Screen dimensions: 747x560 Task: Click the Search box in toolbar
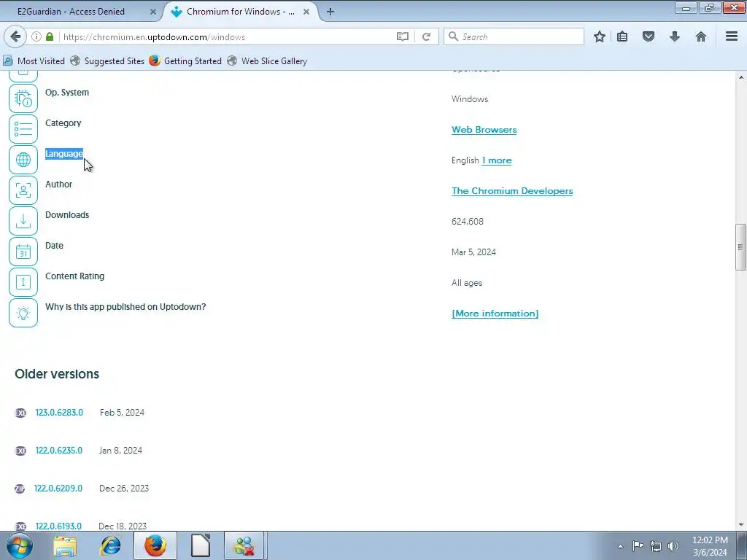pos(514,36)
